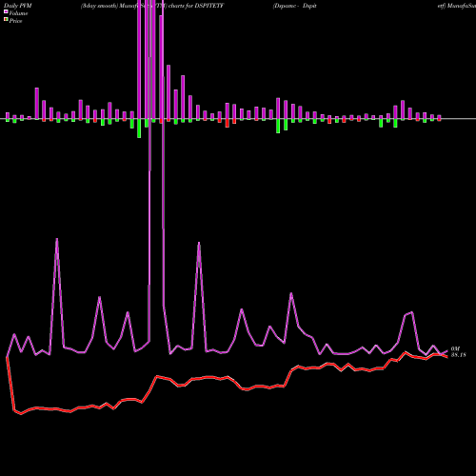Click the green-red Price legend swatch
Screen dimensions: 476x476
6,20
